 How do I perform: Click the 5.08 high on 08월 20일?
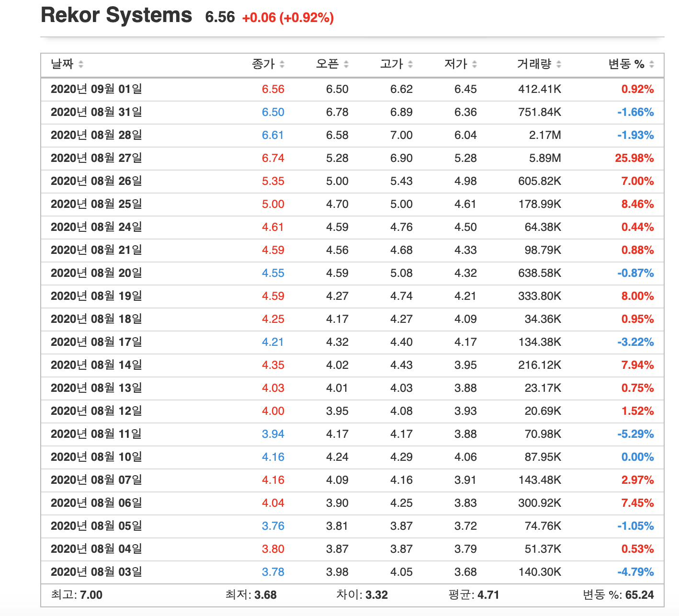tap(401, 273)
